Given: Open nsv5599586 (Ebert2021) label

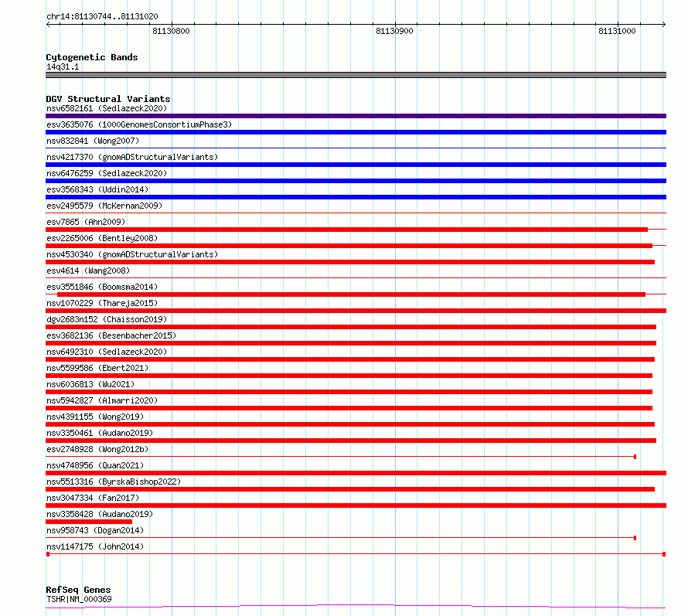Looking at the screenshot, I should click(97, 368).
